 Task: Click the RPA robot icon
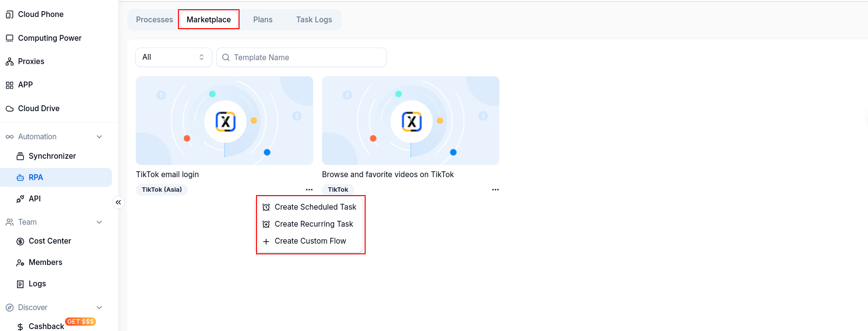20,178
